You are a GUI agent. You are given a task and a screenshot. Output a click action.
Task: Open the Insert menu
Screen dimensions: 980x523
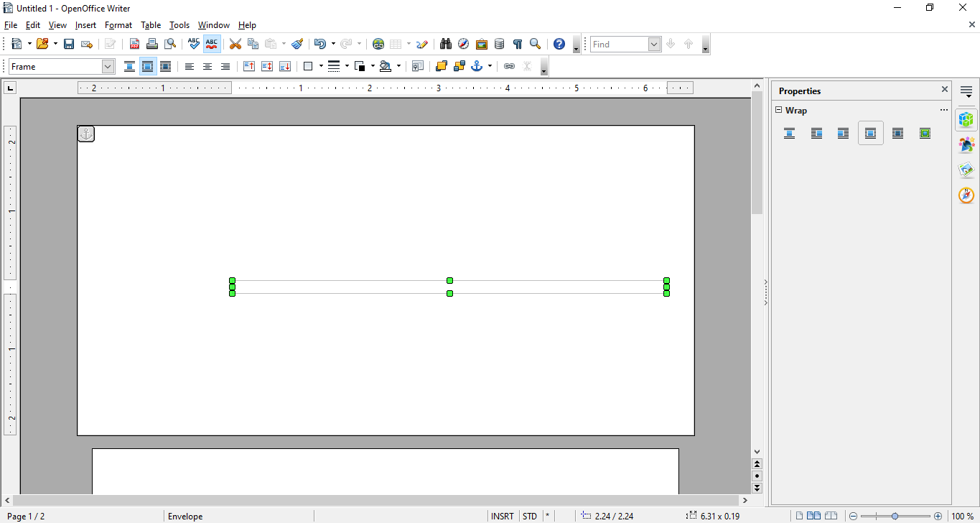[85, 25]
